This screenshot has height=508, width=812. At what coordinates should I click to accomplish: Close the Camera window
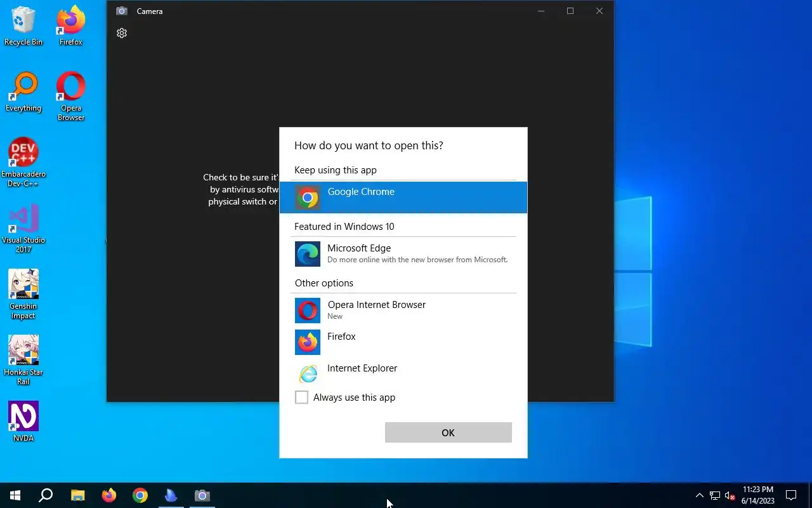pyautogui.click(x=599, y=11)
